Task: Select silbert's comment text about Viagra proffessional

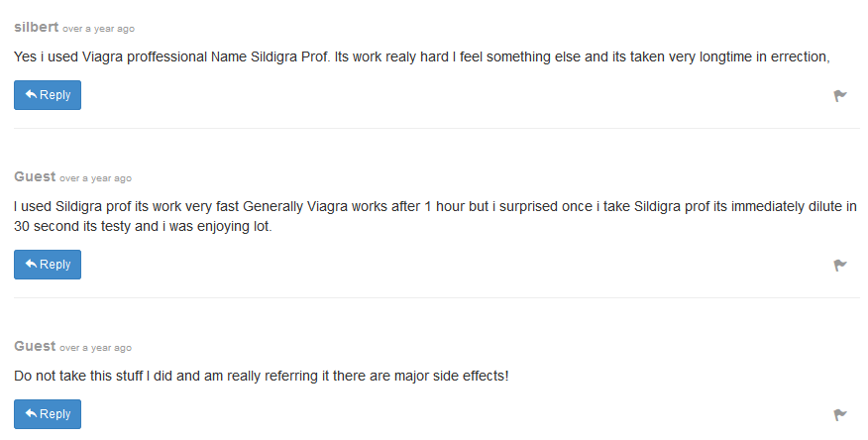Action: tap(422, 57)
